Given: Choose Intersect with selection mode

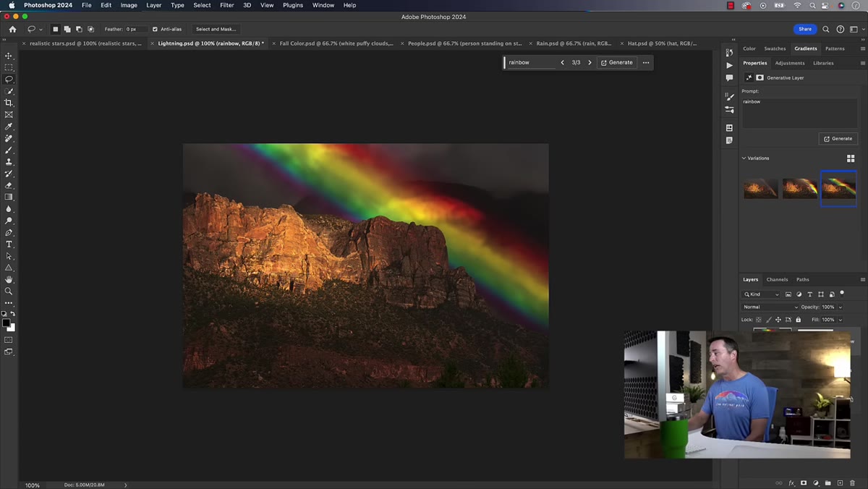Looking at the screenshot, I should 90,29.
